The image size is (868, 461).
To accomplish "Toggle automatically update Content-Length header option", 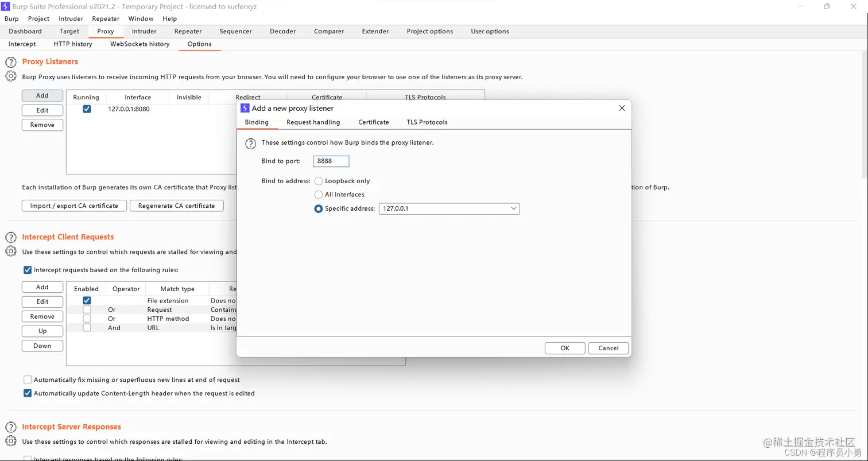I will click(28, 393).
